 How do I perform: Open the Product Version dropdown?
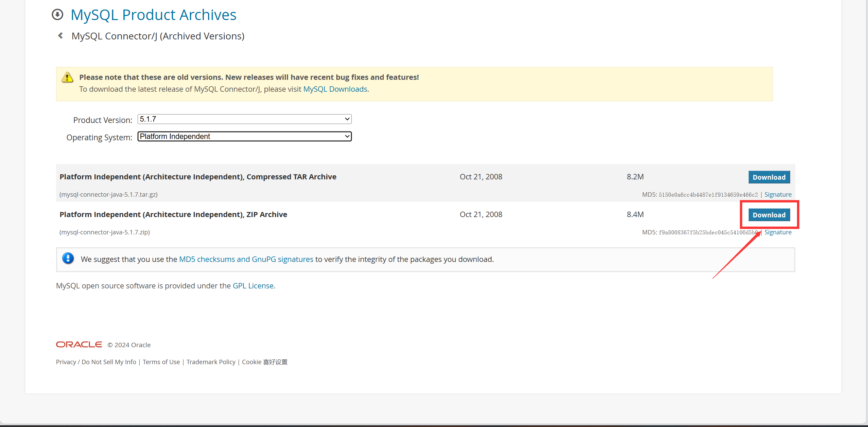point(244,119)
